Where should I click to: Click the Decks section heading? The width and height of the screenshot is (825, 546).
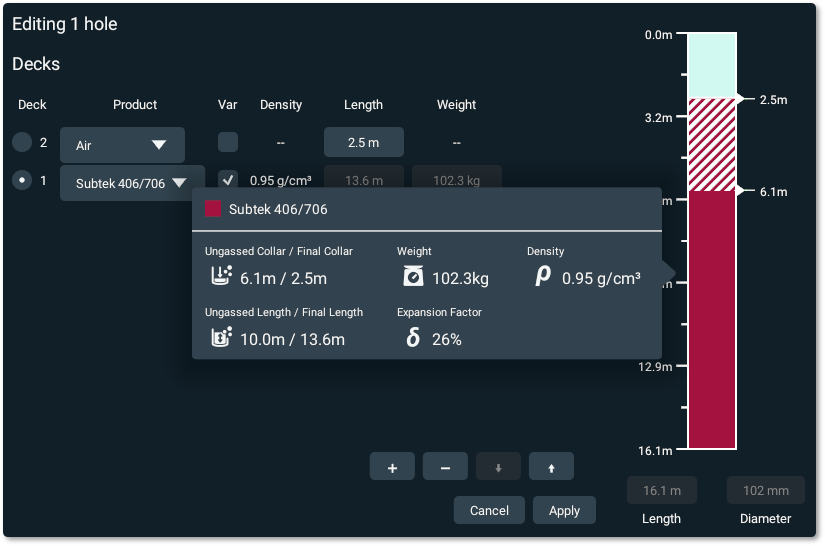(x=36, y=64)
